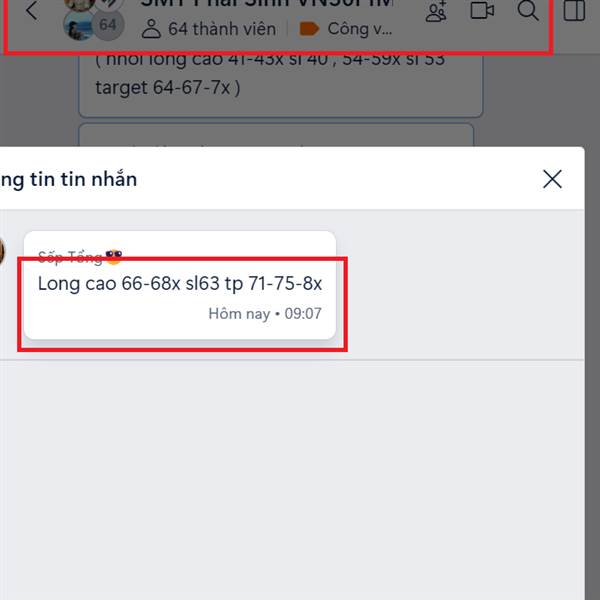Click the Hôm nay 09:07 timestamp
This screenshot has height=600, width=600.
click(x=265, y=314)
